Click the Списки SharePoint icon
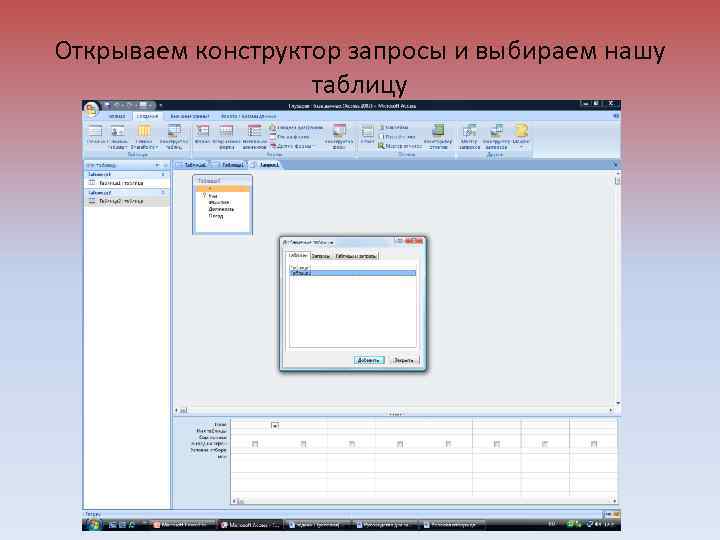 click(x=144, y=136)
